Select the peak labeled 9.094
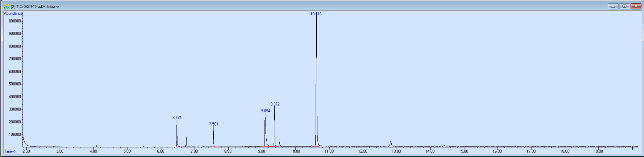 pyautogui.click(x=265, y=111)
